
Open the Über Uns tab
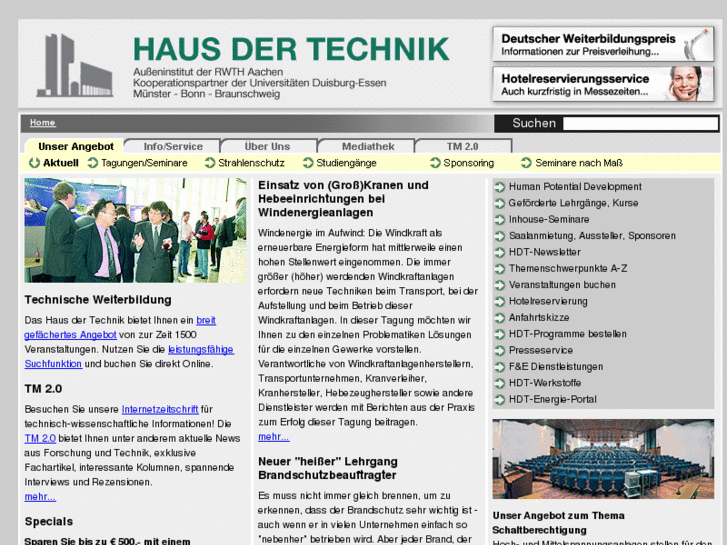coord(268,147)
